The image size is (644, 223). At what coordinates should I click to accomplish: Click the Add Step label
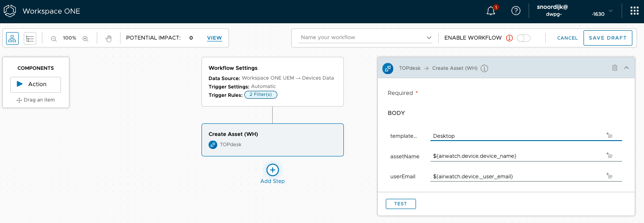(273, 181)
